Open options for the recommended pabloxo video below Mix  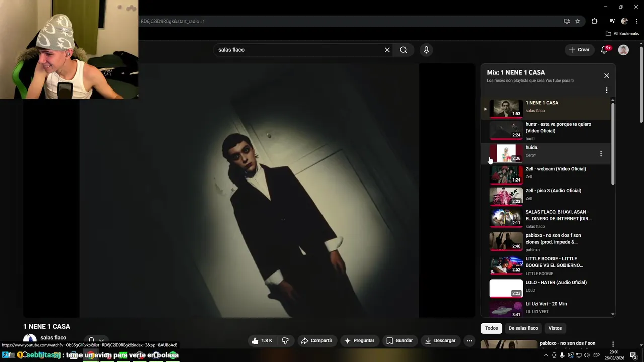coord(613,344)
